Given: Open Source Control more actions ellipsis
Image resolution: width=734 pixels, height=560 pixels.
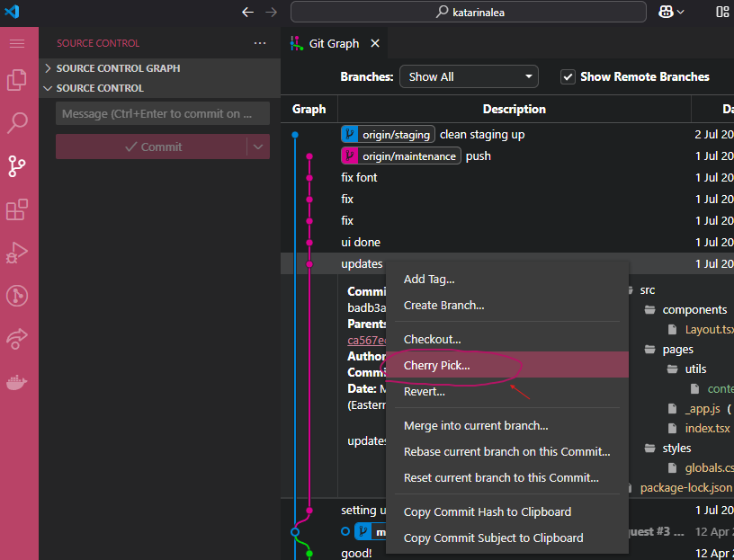Looking at the screenshot, I should [x=260, y=43].
